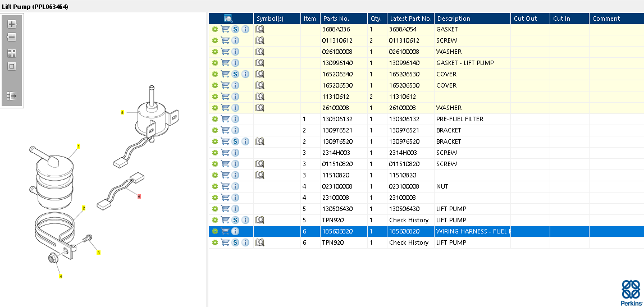Add part 026100008 to the cart
Screen dimensions: 644x307
[x=225, y=52]
